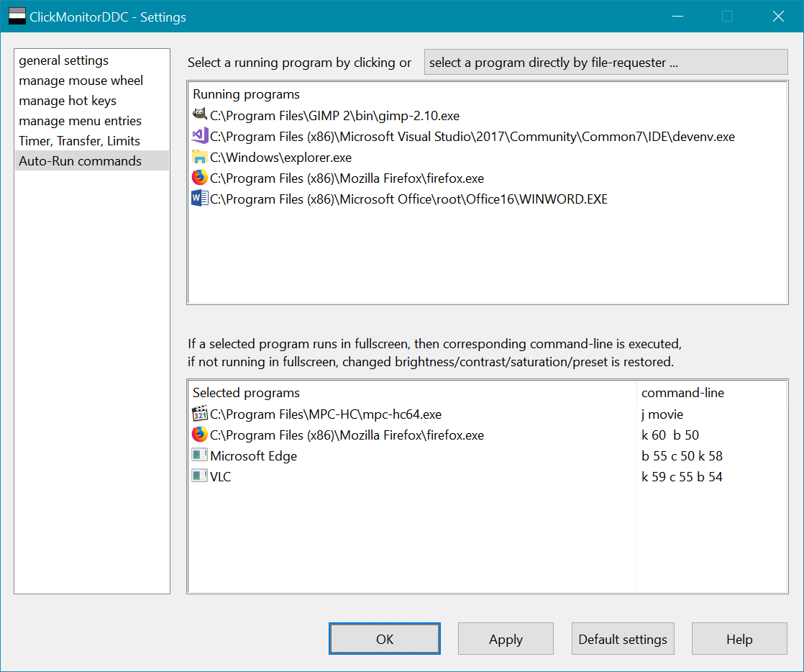This screenshot has width=804, height=672.
Task: Click command-line value 'j movie'
Action: point(662,414)
